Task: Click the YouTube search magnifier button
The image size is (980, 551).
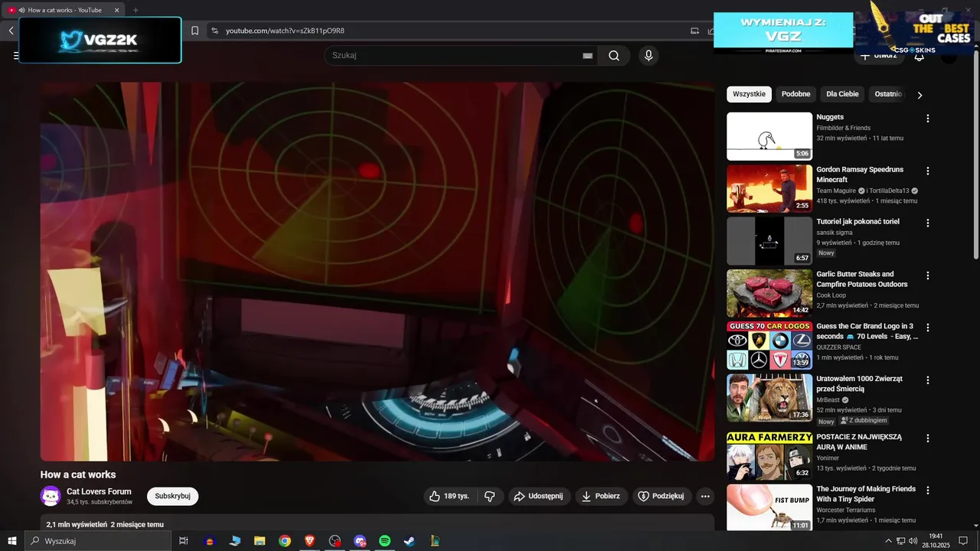Action: [614, 55]
